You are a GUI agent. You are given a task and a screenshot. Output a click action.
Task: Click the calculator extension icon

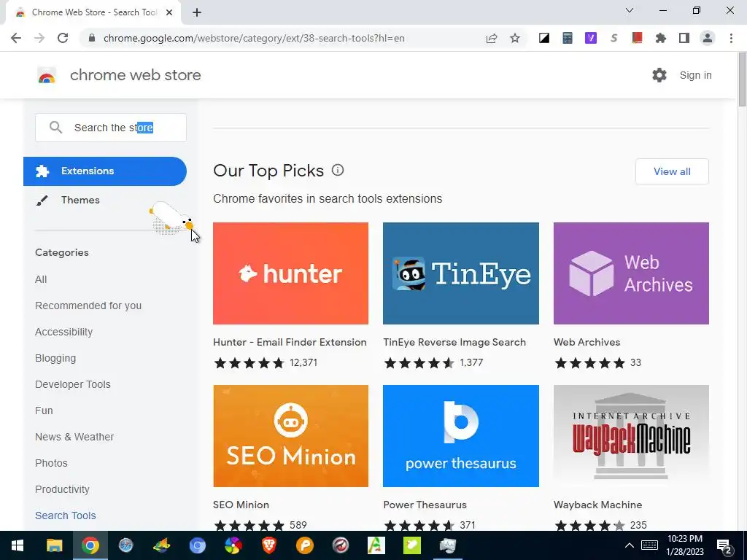click(x=568, y=38)
